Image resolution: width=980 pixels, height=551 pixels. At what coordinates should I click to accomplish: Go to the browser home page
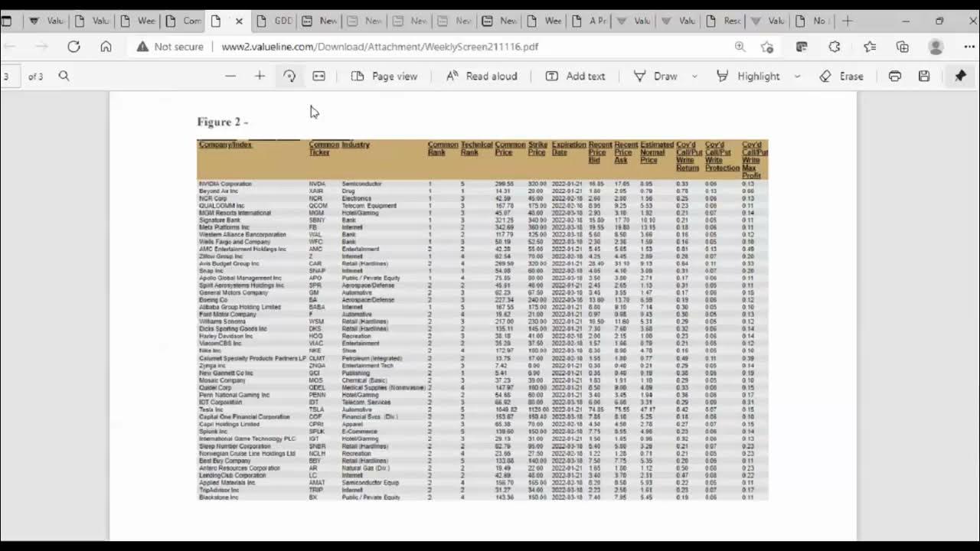click(x=106, y=47)
